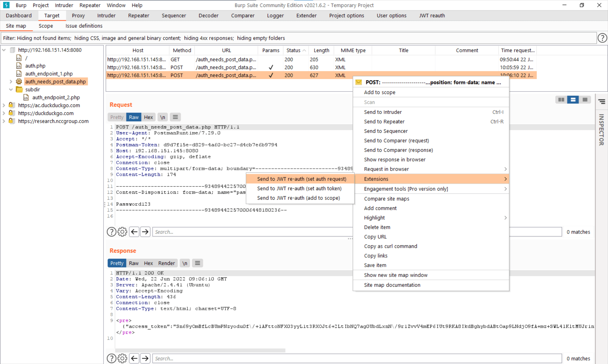
Task: Expand the auth_needs_post_data.php tree node
Action: click(11, 82)
